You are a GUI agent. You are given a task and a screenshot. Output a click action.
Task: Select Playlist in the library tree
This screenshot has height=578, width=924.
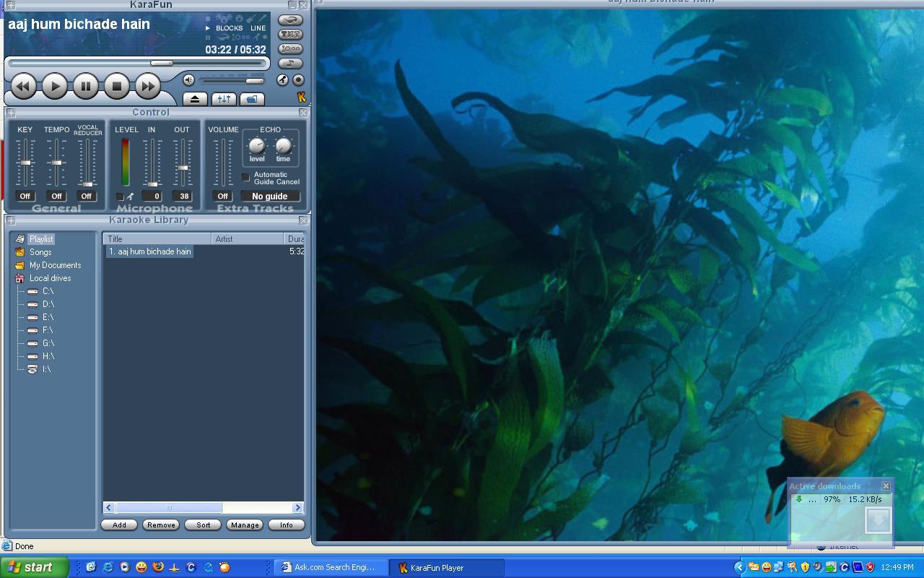click(x=41, y=239)
